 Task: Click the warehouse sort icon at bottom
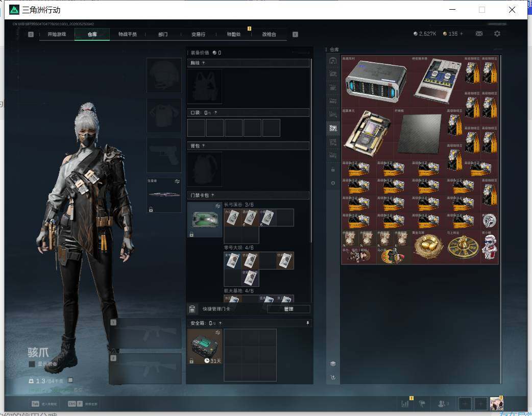coord(333,377)
